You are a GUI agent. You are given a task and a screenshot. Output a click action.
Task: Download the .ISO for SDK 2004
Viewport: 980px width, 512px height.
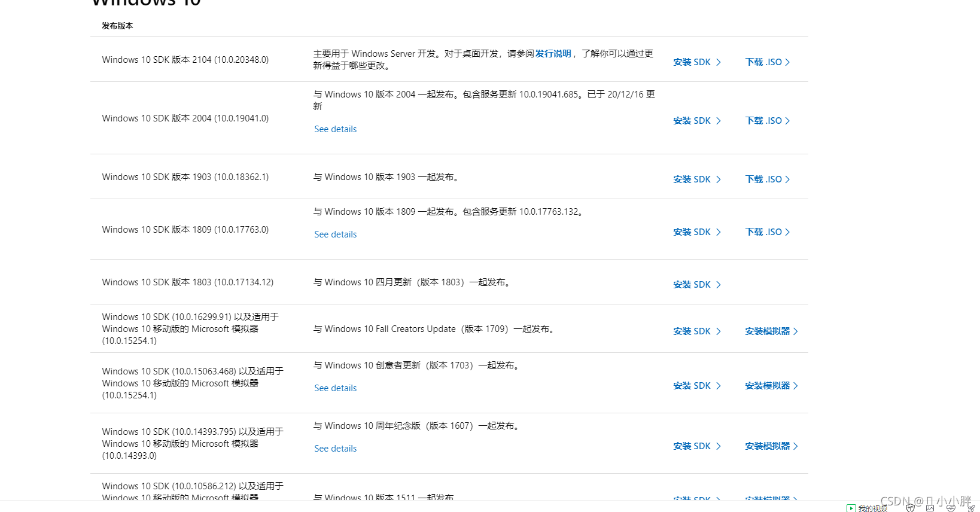click(768, 121)
